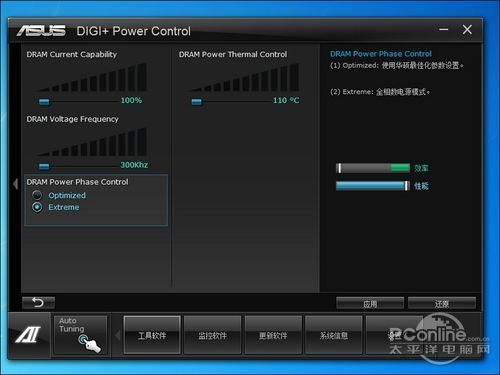Viewport: 500px width, 375px height.
Task: Click the DRAM Voltage Frequency slider handle
Action: click(x=44, y=166)
